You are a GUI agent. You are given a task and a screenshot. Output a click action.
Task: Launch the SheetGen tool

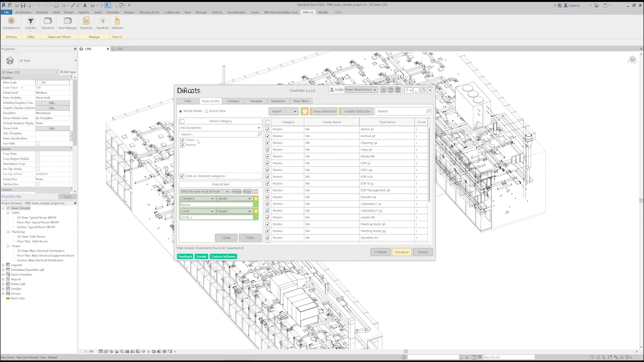tap(48, 23)
